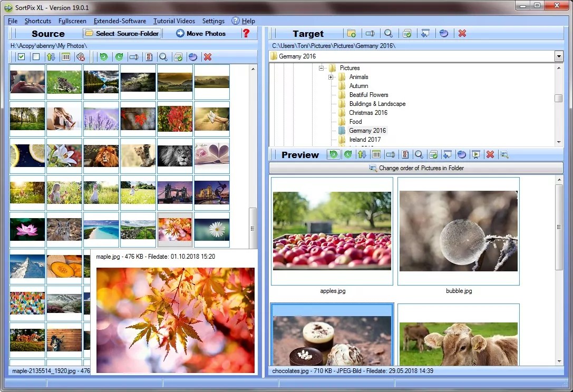The width and height of the screenshot is (573, 392).
Task: Create a new folder in the Target panel
Action: (352, 33)
